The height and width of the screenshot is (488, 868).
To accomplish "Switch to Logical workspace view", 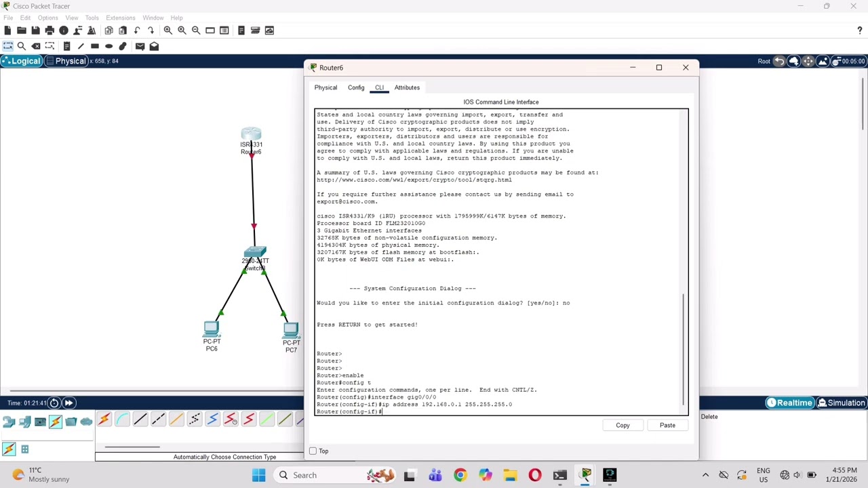I will (x=22, y=61).
